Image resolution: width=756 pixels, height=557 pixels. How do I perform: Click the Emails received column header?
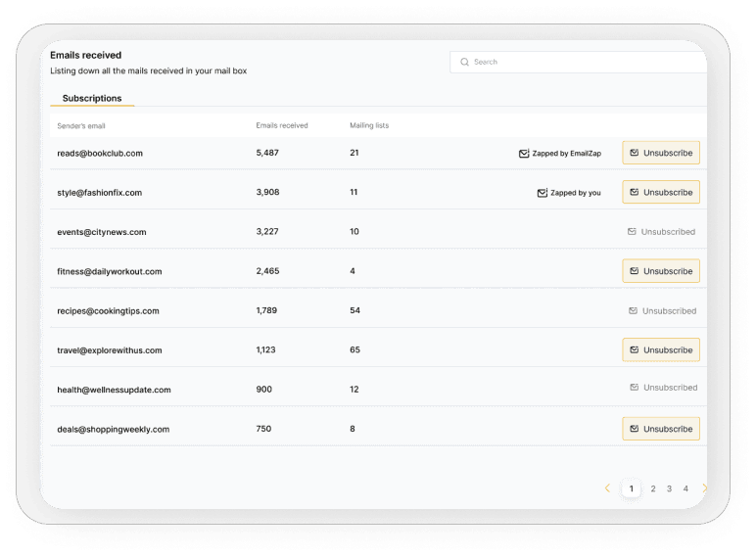[282, 125]
